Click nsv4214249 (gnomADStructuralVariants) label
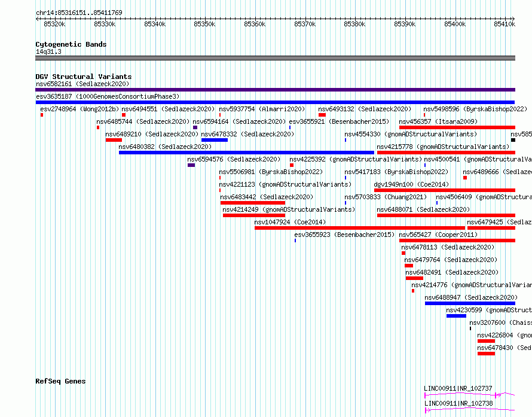This screenshot has height=417, width=532. pos(289,209)
